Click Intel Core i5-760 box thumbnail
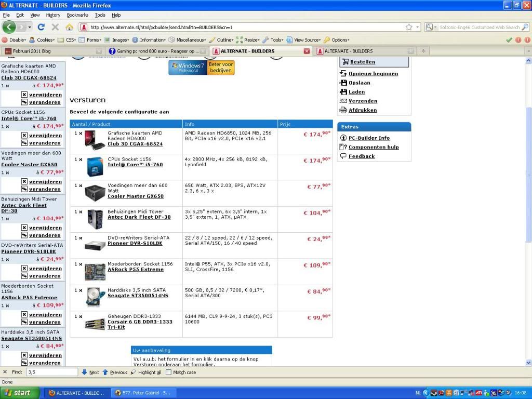Screen dimensions: 532x399 [x=95, y=167]
